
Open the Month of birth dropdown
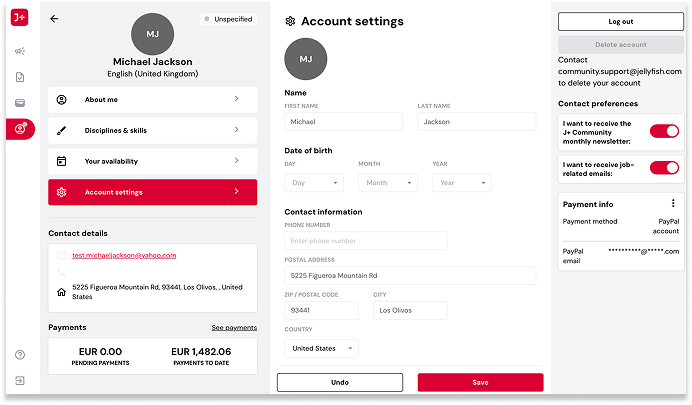point(388,183)
